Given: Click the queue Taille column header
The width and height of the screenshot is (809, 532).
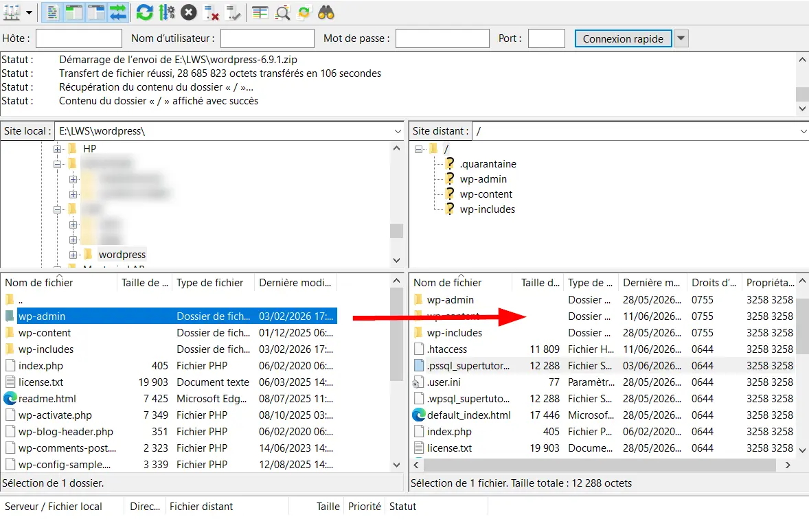Looking at the screenshot, I should click(328, 507).
